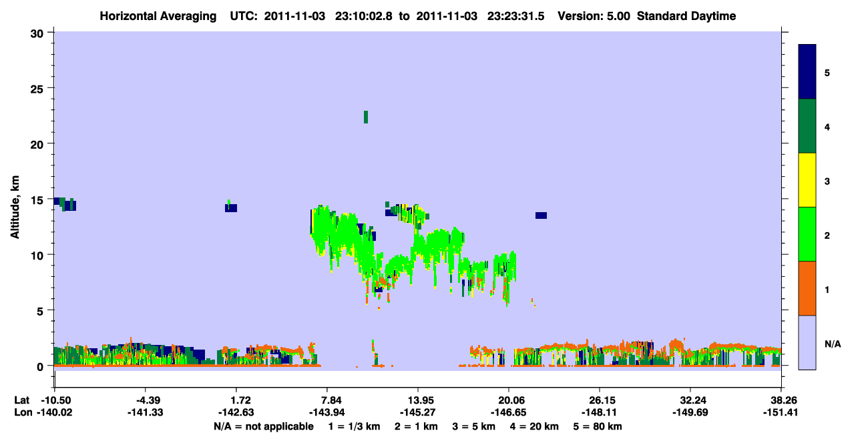Click the latitude value '-10.50'
This screenshot has height=445, width=868.
coord(55,400)
